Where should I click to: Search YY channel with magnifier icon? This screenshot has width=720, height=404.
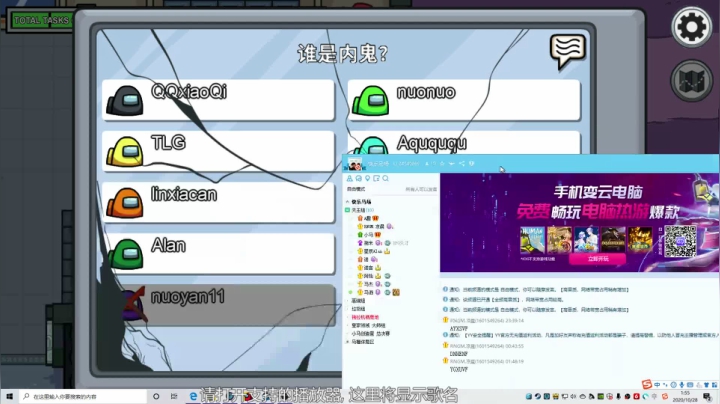point(386,178)
